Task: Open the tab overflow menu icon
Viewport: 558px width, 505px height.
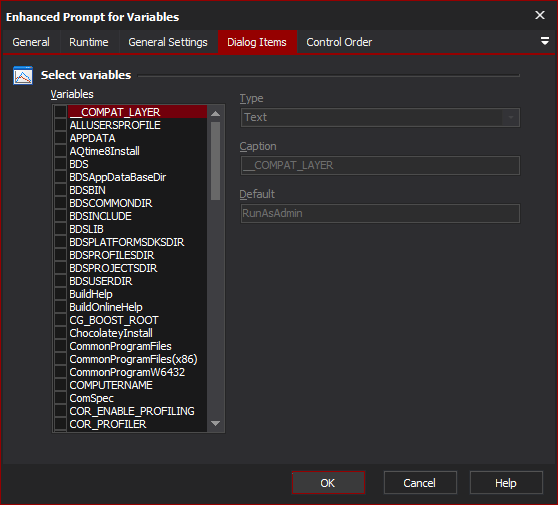Action: pos(544,41)
